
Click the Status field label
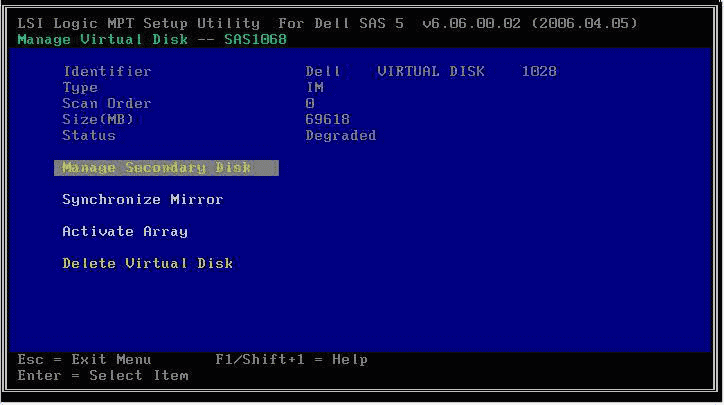click(x=89, y=136)
